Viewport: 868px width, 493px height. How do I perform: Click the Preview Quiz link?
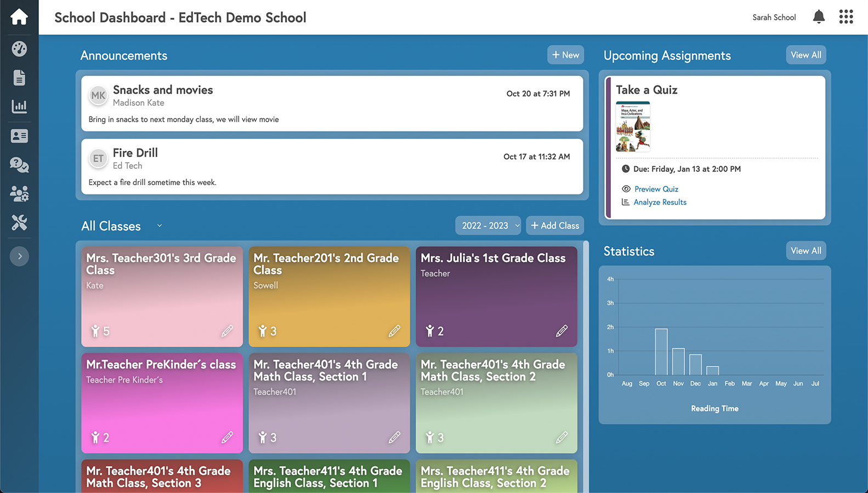[x=656, y=189]
